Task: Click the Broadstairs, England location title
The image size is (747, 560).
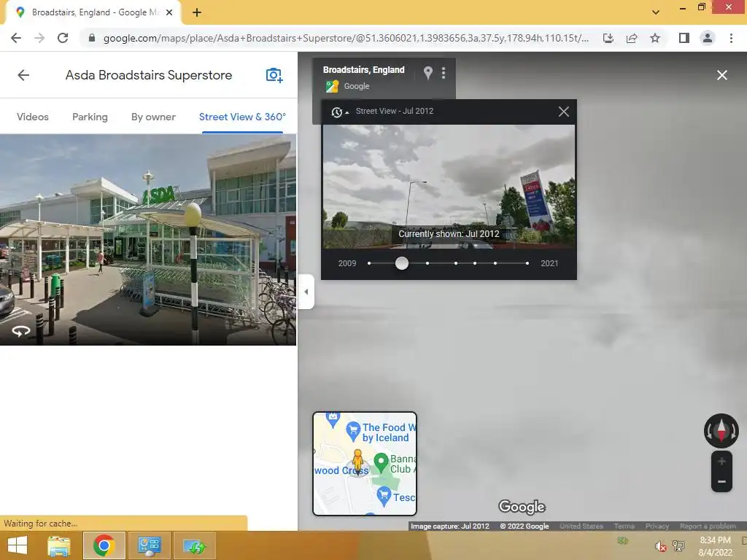Action: (x=363, y=70)
